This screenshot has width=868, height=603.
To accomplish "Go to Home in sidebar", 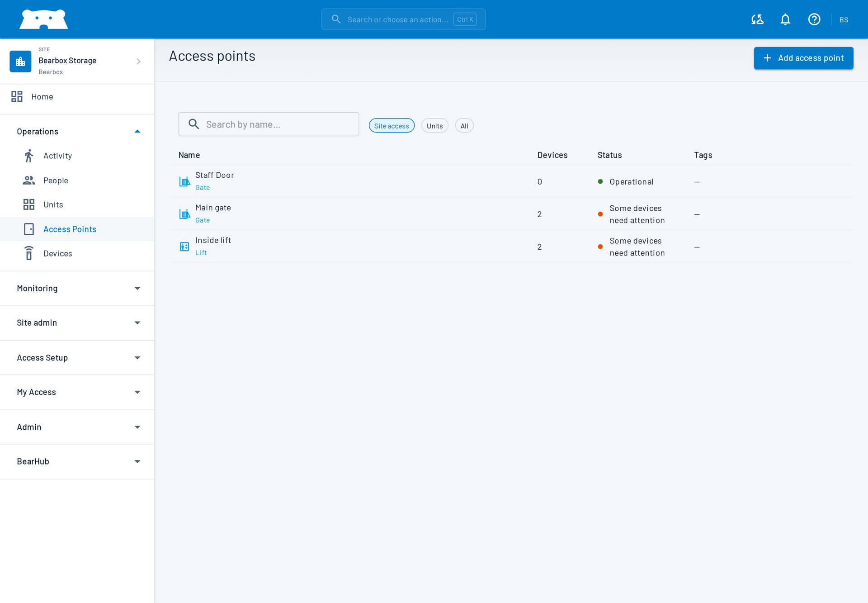I will (77, 96).
